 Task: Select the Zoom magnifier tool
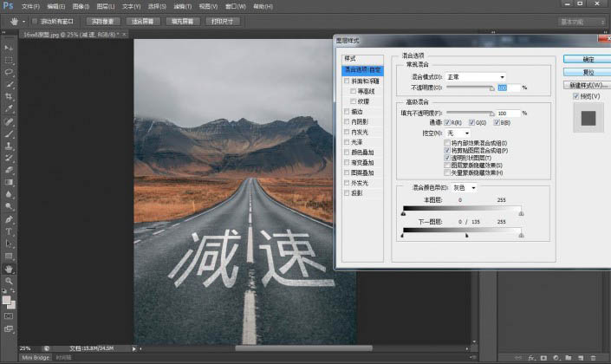coord(9,282)
